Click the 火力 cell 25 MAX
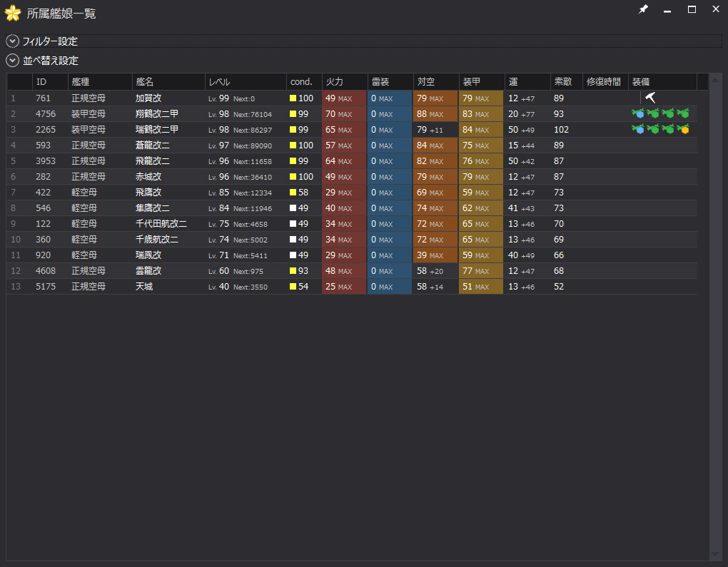Screen dimensions: 728x567 345,286
